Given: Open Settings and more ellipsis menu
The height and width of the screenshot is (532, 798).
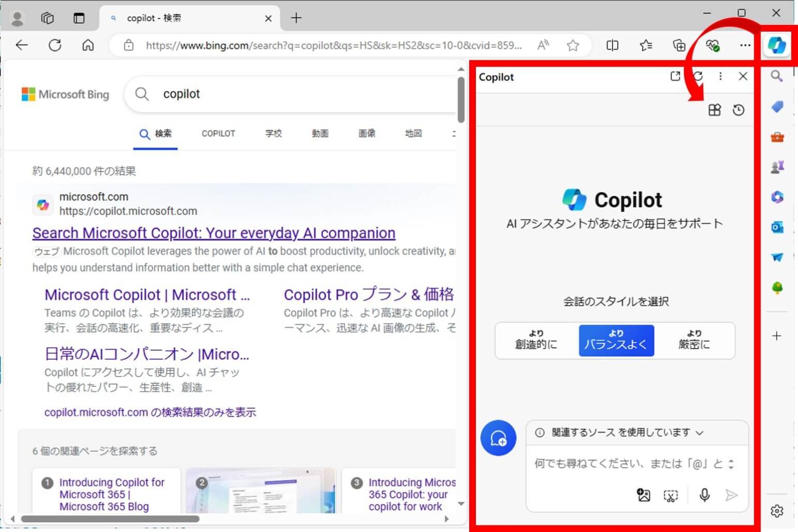Looking at the screenshot, I should pyautogui.click(x=745, y=45).
